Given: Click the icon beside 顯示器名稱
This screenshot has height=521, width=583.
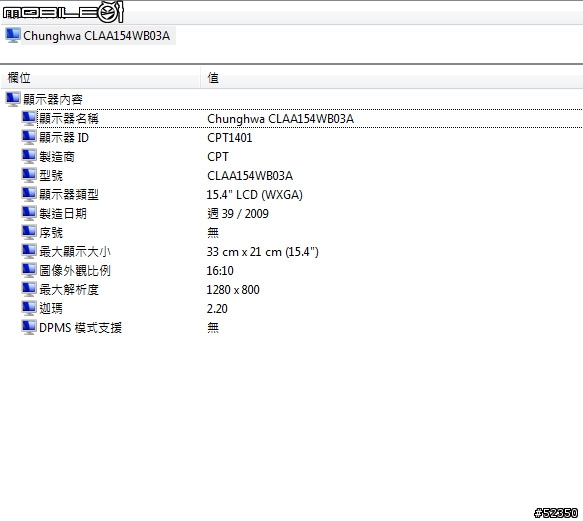Looking at the screenshot, I should (x=29, y=118).
